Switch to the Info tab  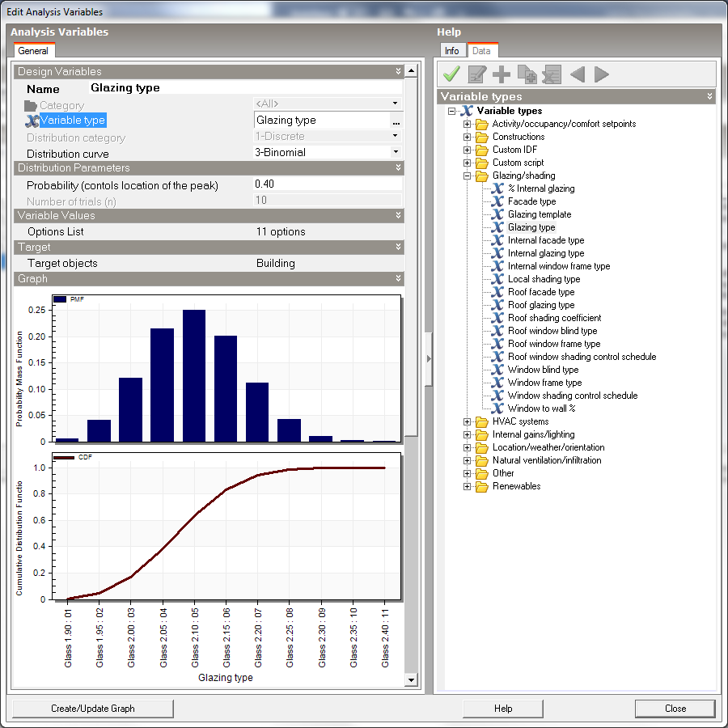(x=451, y=51)
